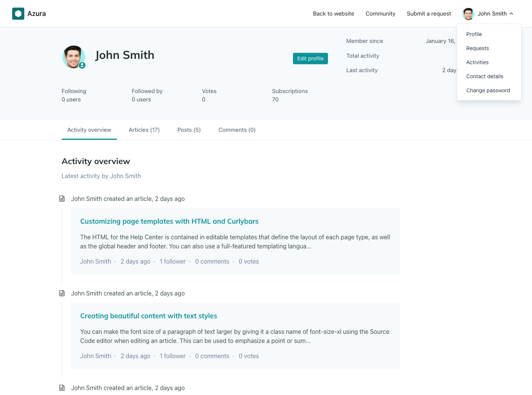The height and width of the screenshot is (395, 532).
Task: Select Change password in the dropdown
Action: click(488, 90)
